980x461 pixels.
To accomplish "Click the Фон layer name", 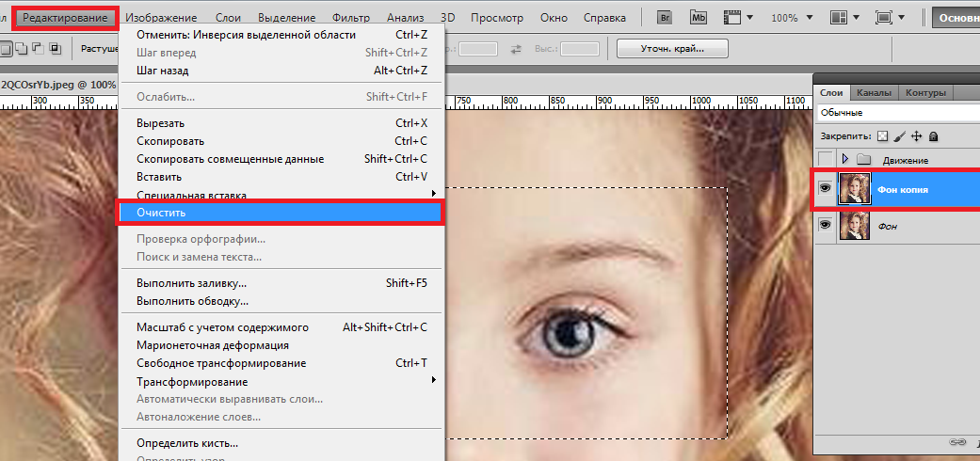I will click(888, 226).
